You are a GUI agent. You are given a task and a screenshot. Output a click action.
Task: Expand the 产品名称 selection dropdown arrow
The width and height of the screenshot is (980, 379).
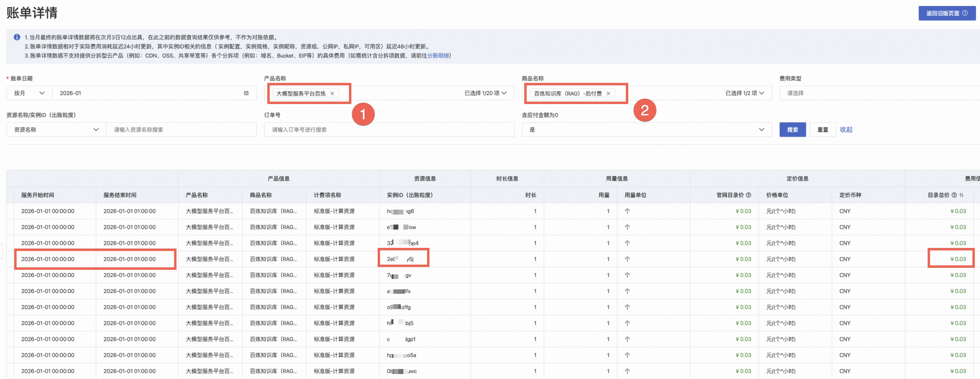pos(505,93)
